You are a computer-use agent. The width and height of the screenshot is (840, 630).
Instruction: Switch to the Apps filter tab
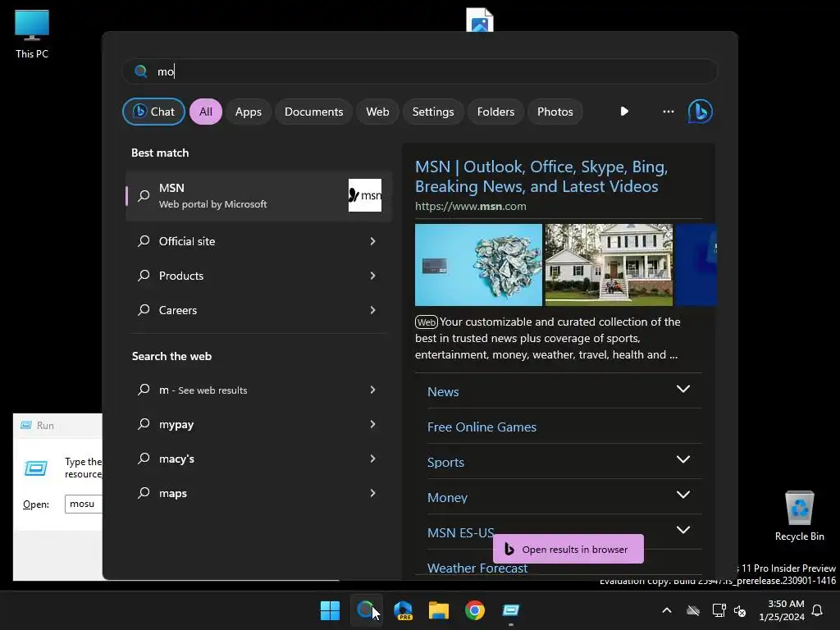(248, 112)
